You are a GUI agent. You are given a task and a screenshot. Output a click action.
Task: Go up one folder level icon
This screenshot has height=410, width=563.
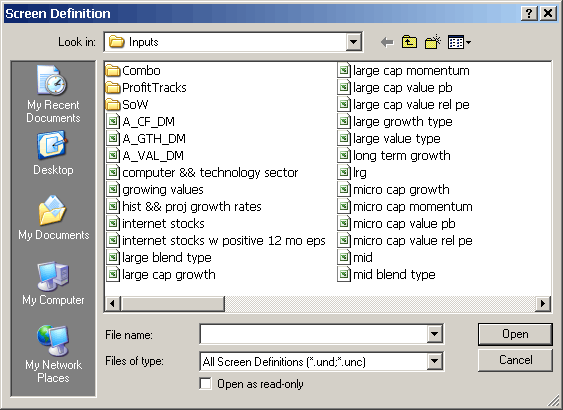pos(409,42)
